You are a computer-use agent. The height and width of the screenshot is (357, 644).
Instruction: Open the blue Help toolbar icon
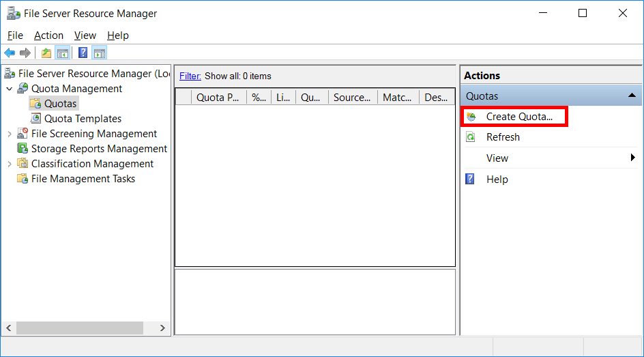[x=83, y=53]
